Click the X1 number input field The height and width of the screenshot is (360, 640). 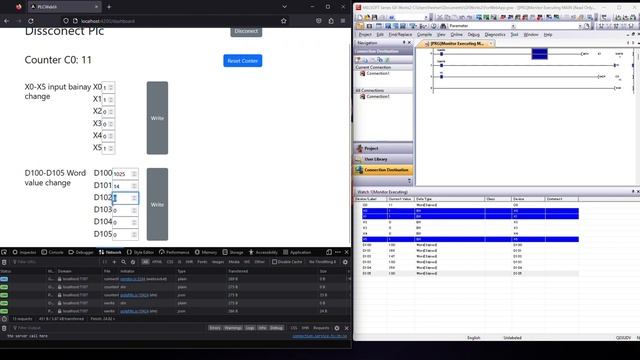point(108,100)
